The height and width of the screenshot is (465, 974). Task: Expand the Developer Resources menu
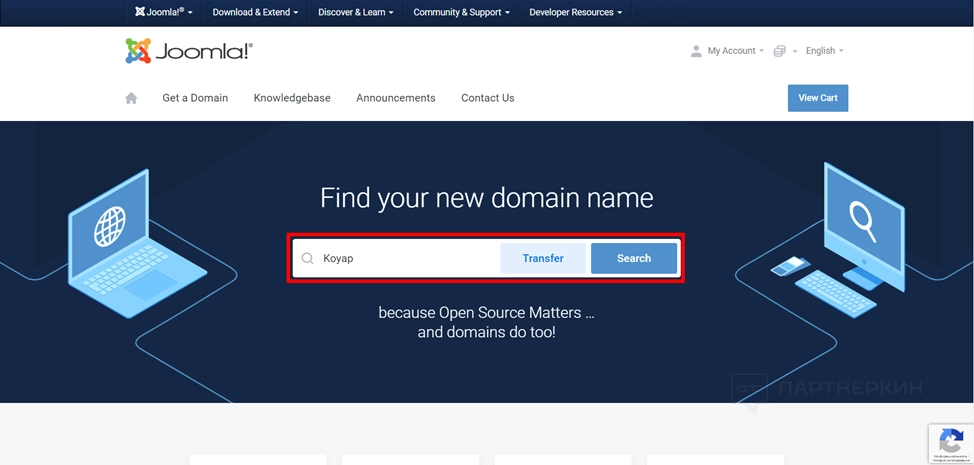point(575,13)
